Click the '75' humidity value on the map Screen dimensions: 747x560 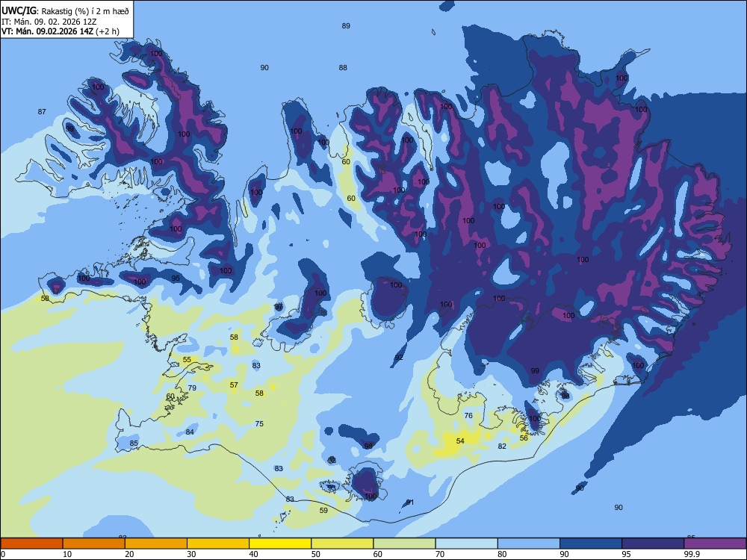259,423
